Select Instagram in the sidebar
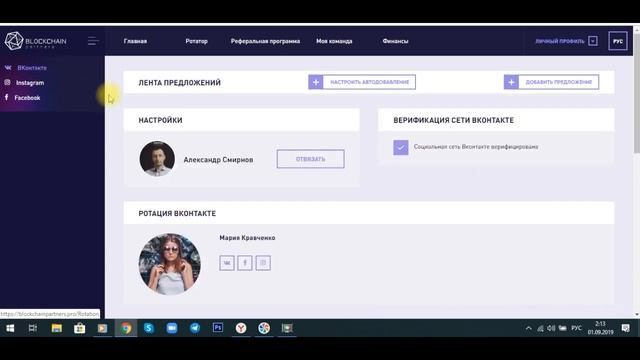The width and height of the screenshot is (640, 360). tap(30, 83)
